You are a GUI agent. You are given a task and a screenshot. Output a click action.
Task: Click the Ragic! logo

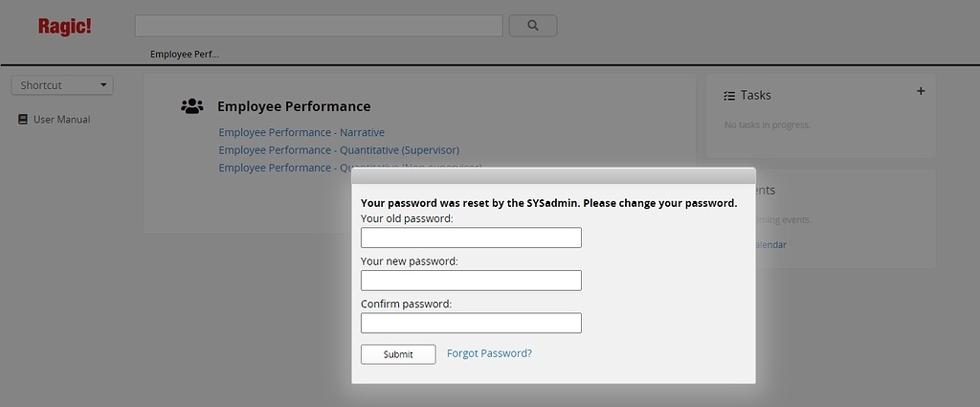[x=64, y=27]
